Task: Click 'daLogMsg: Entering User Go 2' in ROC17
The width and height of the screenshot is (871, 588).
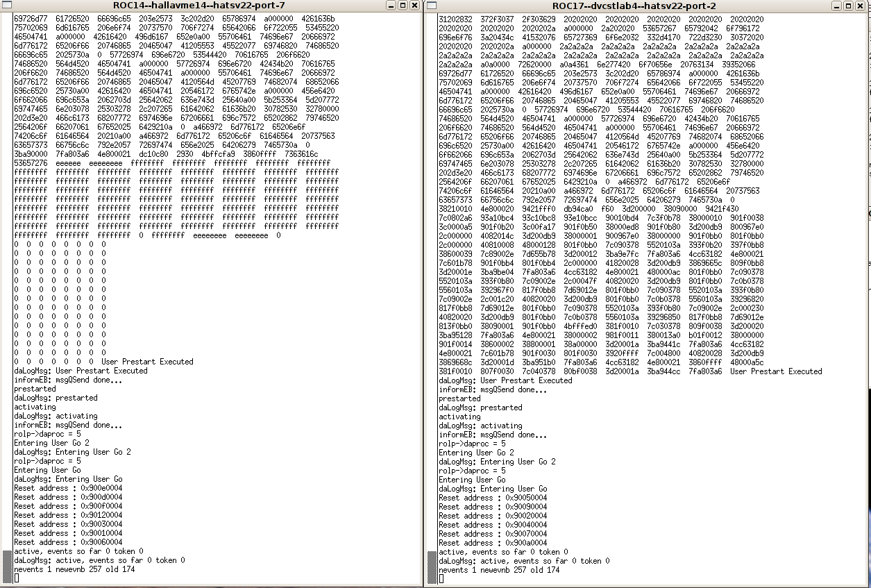Action: 497,462
